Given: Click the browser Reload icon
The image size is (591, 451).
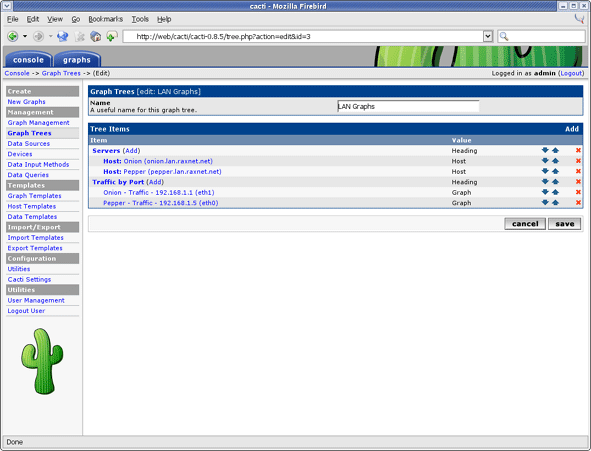Looking at the screenshot, I should pos(63,37).
